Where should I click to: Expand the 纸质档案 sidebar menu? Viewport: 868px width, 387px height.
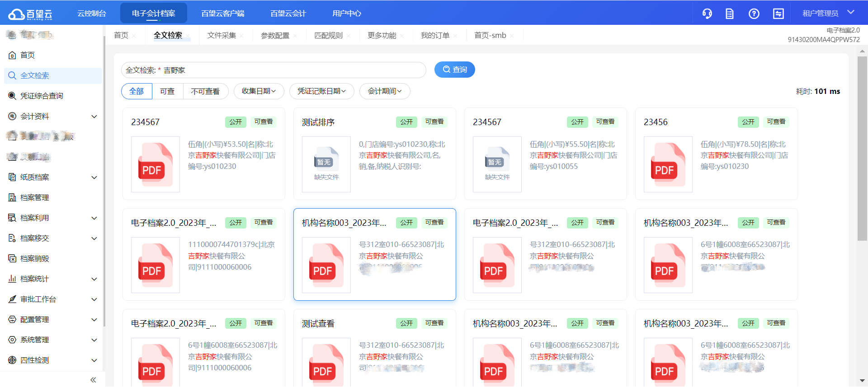[x=94, y=177]
